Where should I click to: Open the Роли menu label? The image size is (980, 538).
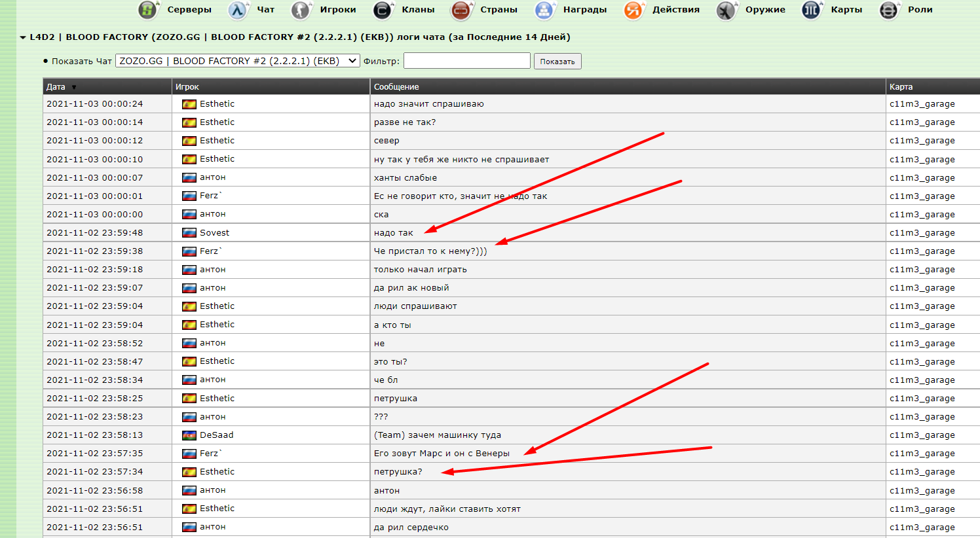(x=920, y=10)
